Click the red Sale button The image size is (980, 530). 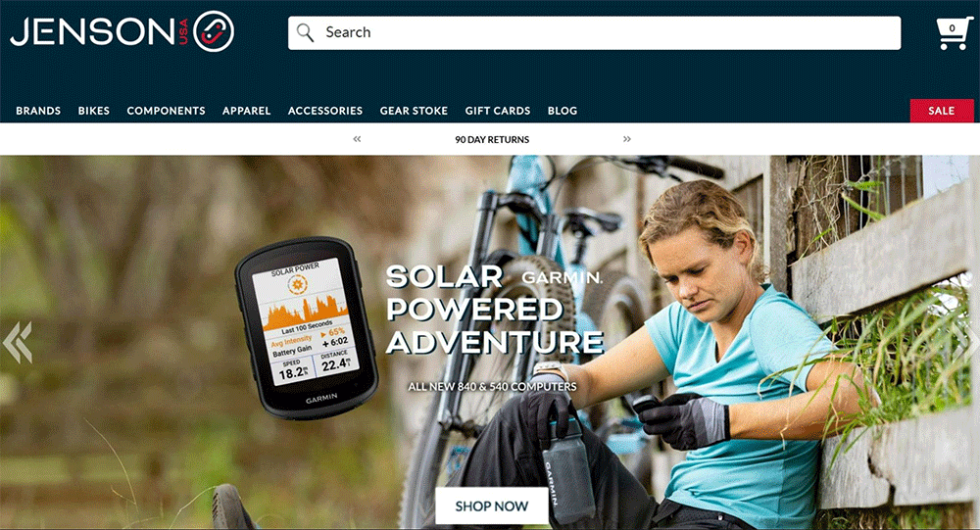(x=941, y=111)
